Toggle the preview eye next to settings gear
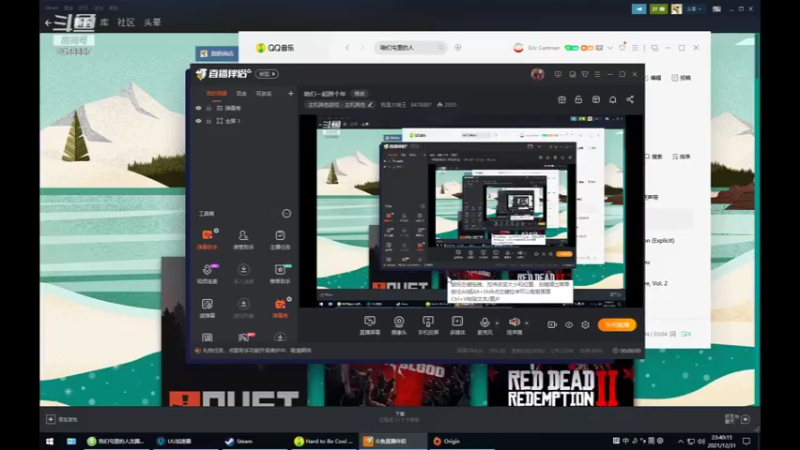800x450 pixels. [x=568, y=324]
